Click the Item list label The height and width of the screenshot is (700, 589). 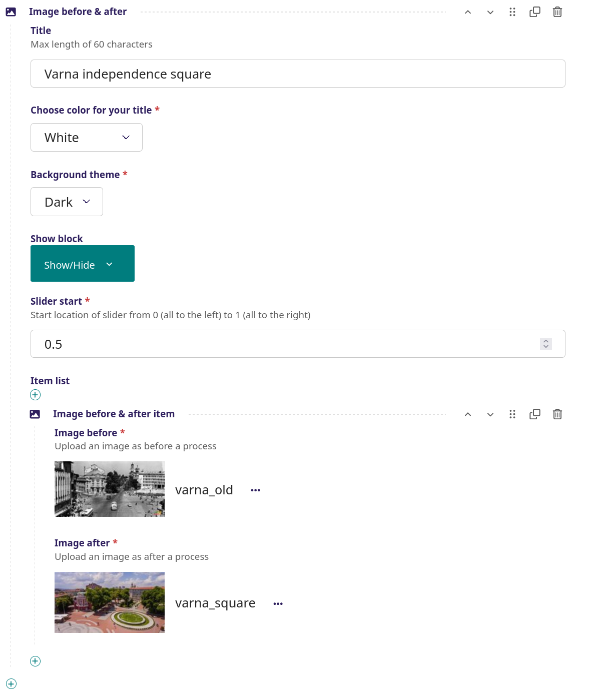50,381
